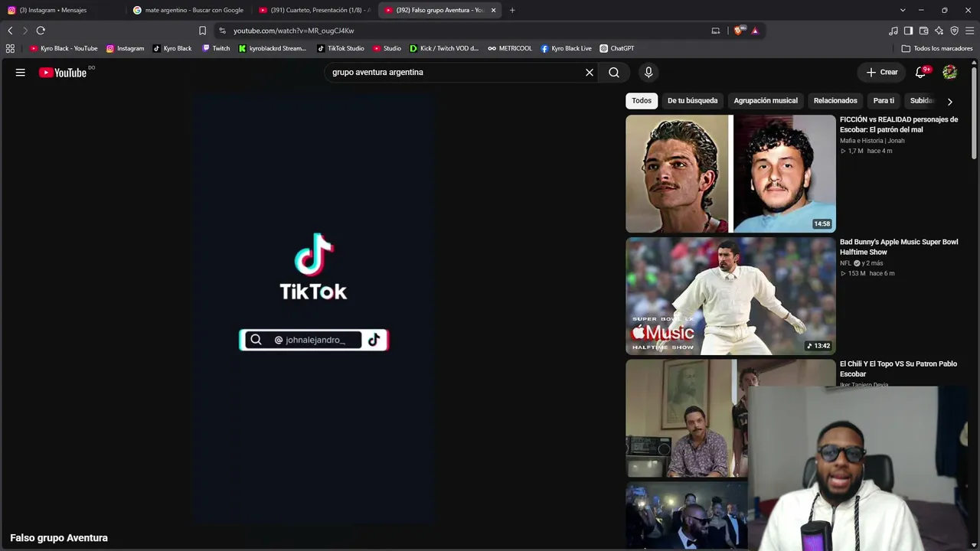The height and width of the screenshot is (551, 980).
Task: Submit search with the magnifying glass button
Action: (614, 73)
